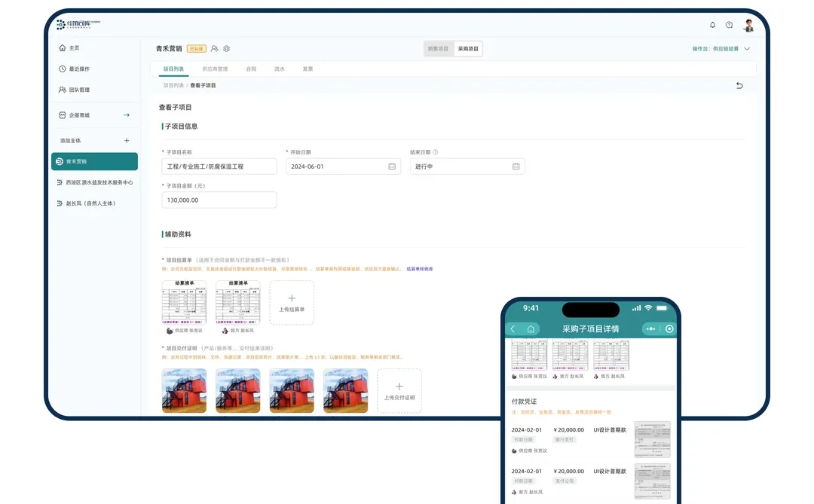Click the 上传交付证明 upload button

pyautogui.click(x=399, y=390)
